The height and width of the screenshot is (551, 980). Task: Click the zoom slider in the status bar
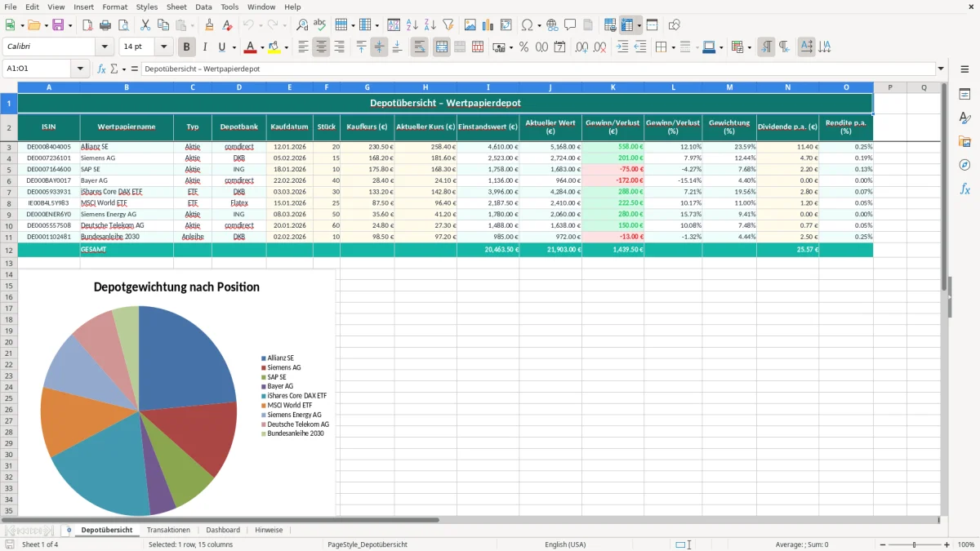click(x=915, y=544)
